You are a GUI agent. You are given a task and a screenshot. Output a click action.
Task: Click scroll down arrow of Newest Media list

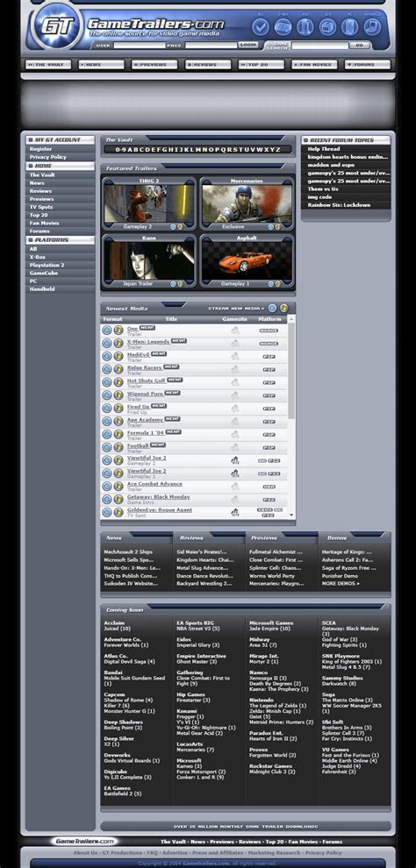291,515
